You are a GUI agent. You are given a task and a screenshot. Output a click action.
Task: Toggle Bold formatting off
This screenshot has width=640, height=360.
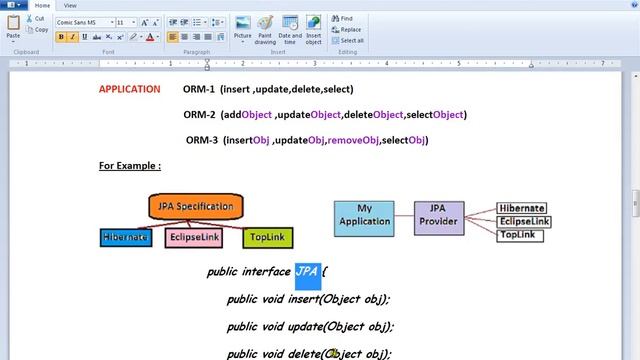click(x=61, y=37)
